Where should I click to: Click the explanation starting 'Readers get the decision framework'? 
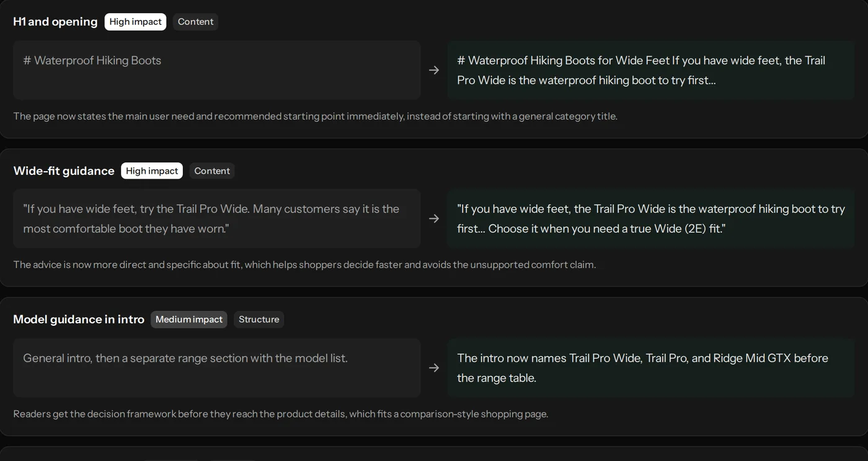click(x=281, y=414)
